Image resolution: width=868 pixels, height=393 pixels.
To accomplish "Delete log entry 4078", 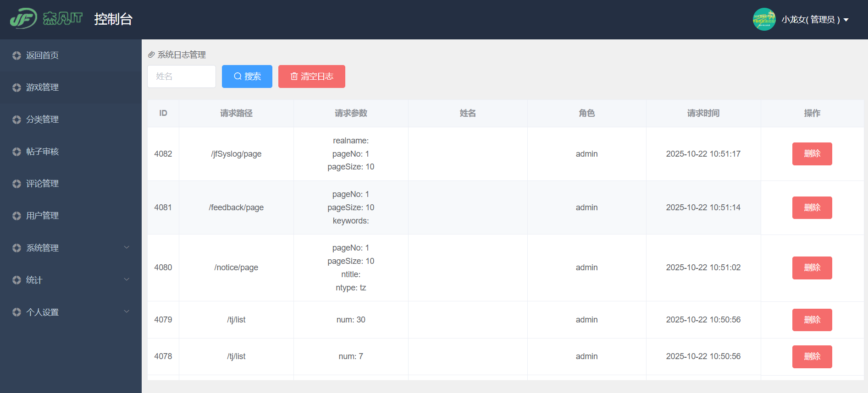I will tap(812, 356).
